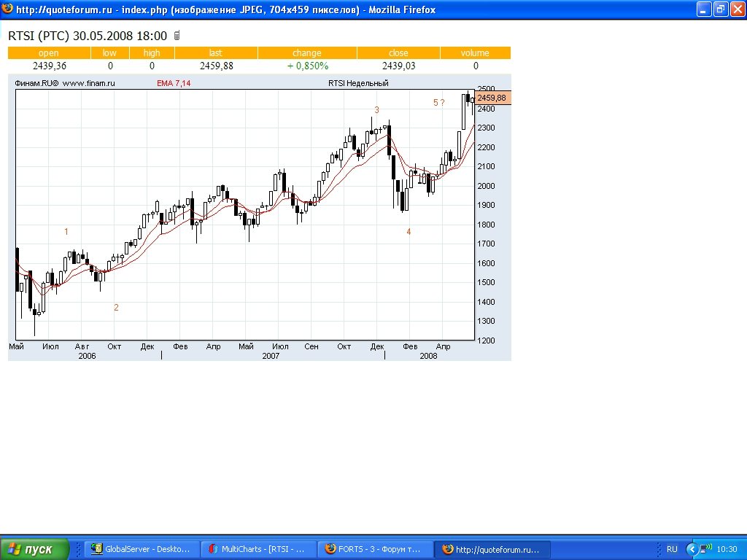Open the Пуск start menu
Image resolution: width=747 pixels, height=560 pixels.
[35, 549]
